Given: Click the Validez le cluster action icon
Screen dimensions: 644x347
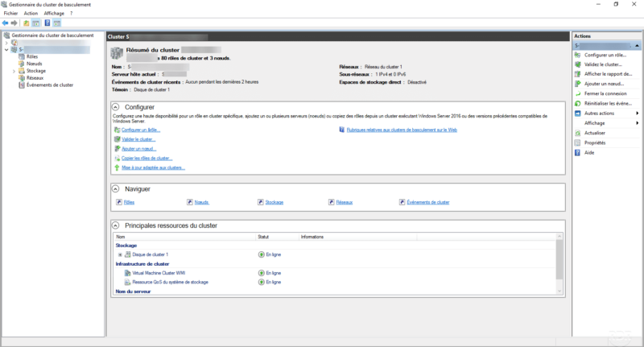Looking at the screenshot, I should tap(577, 64).
